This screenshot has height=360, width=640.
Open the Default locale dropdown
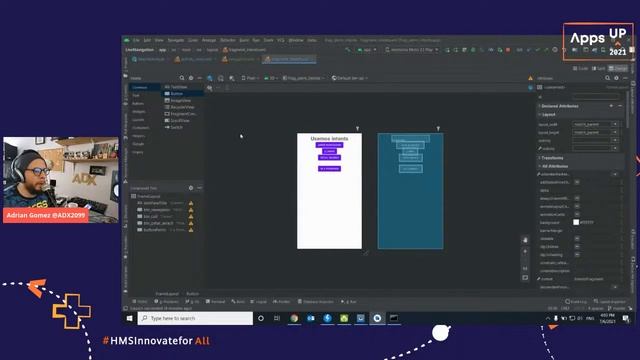350,78
